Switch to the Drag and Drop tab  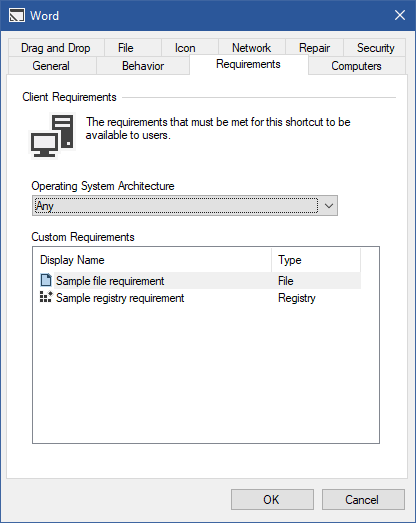coord(56,48)
